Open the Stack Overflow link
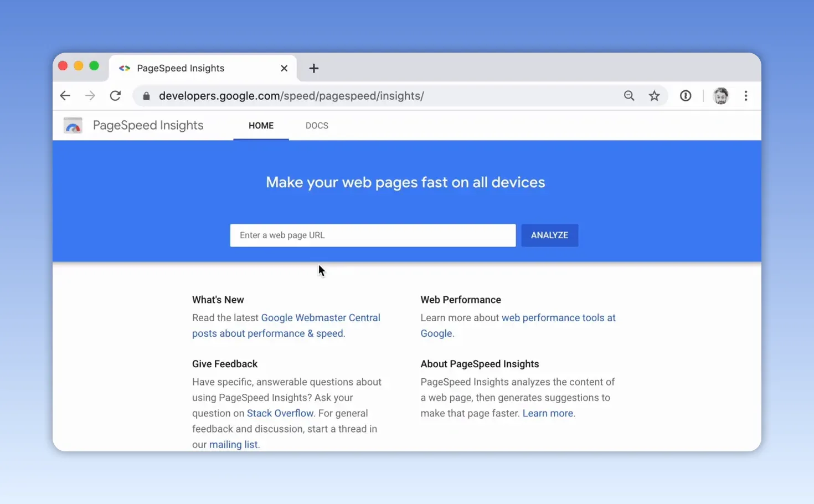Viewport: 814px width, 504px height. pos(280,413)
